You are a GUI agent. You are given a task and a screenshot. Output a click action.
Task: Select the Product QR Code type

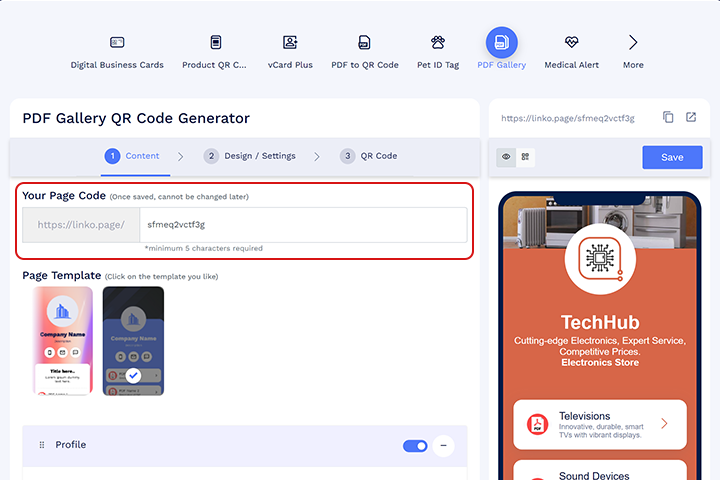tap(214, 51)
